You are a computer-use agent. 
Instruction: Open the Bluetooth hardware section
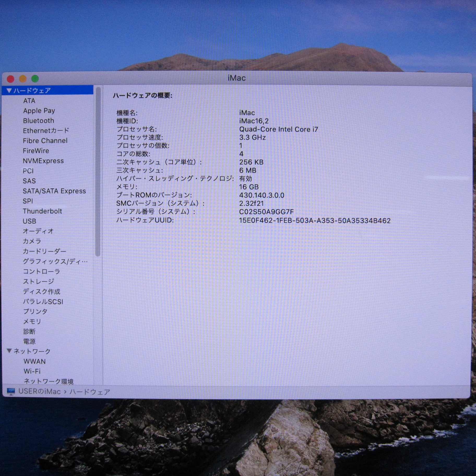click(x=38, y=121)
